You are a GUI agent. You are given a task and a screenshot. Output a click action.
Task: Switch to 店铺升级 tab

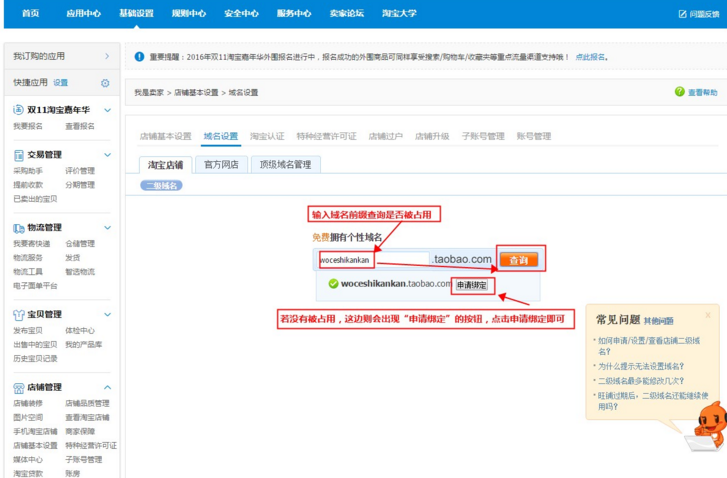[432, 136]
